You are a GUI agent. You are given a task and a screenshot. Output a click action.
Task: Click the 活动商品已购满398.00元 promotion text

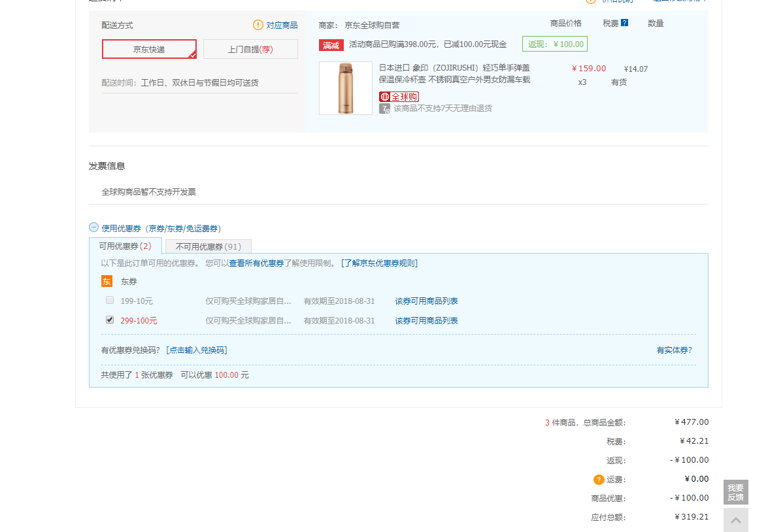pyautogui.click(x=427, y=44)
